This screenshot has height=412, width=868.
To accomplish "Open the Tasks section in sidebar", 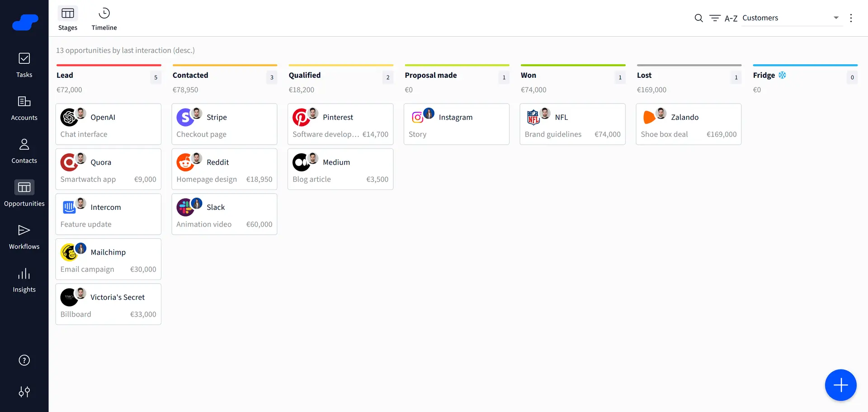I will coord(24,65).
